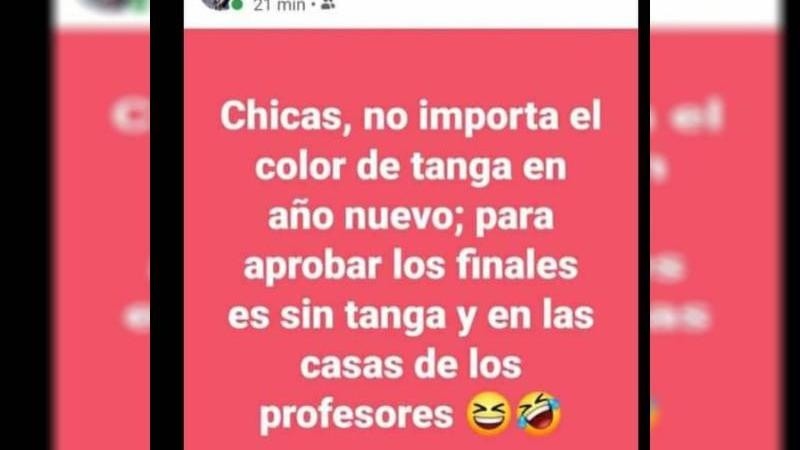Open the "21 min" post timestamp
800x450 pixels.
pos(279,6)
